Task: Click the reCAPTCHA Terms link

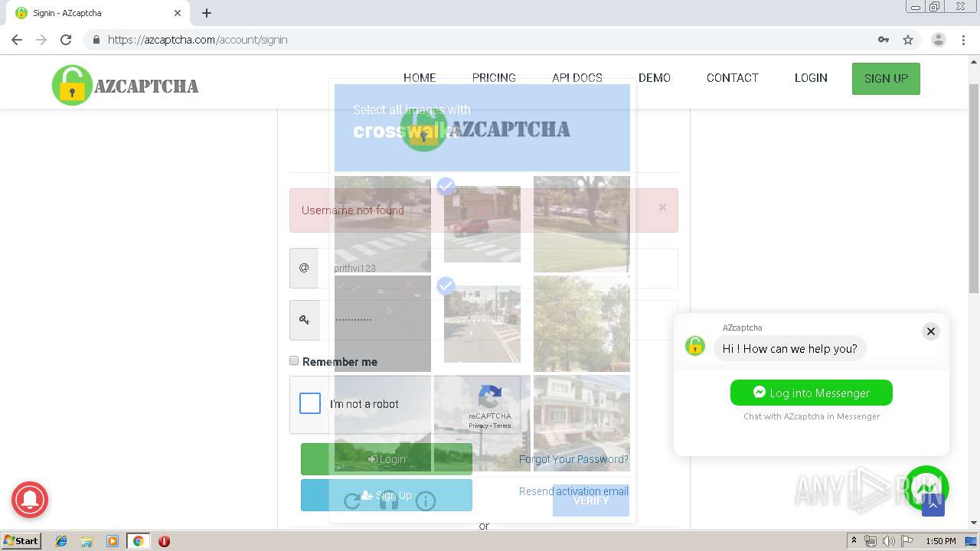Action: point(502,425)
